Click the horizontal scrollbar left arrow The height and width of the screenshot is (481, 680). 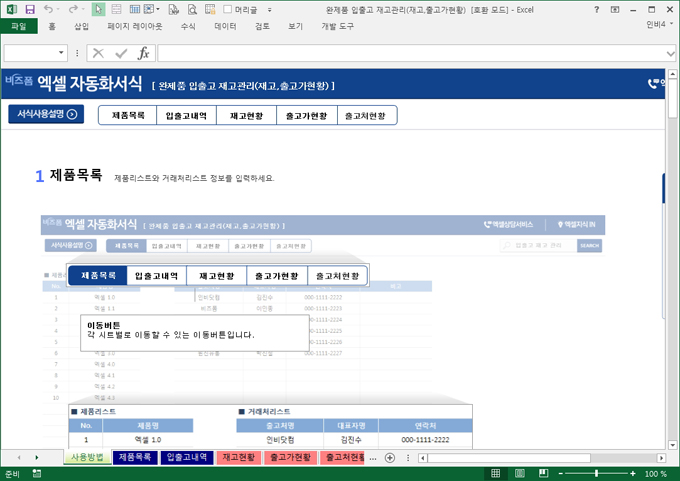pyautogui.click(x=423, y=458)
